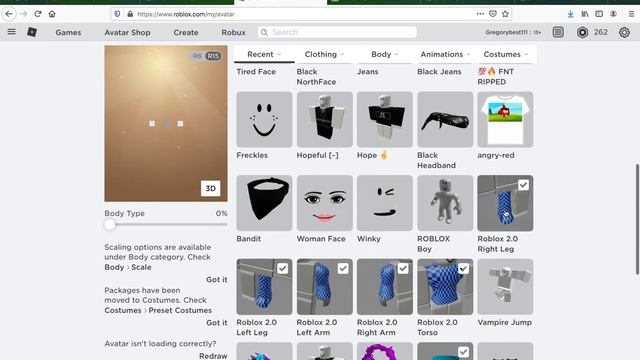640x360 pixels.
Task: Open the Firefox application menu
Action: pyautogui.click(x=631, y=14)
